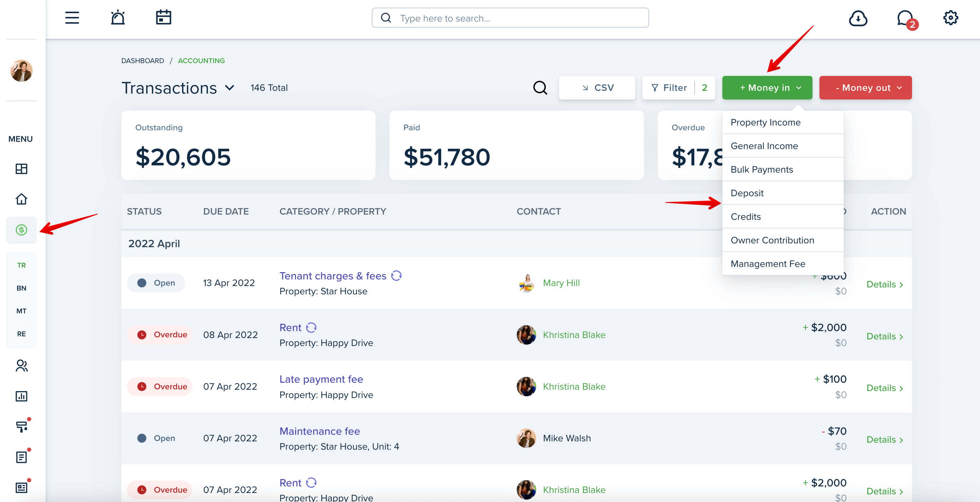The width and height of the screenshot is (980, 502).
Task: Click the user profile avatar in sidebar
Action: tap(21, 70)
